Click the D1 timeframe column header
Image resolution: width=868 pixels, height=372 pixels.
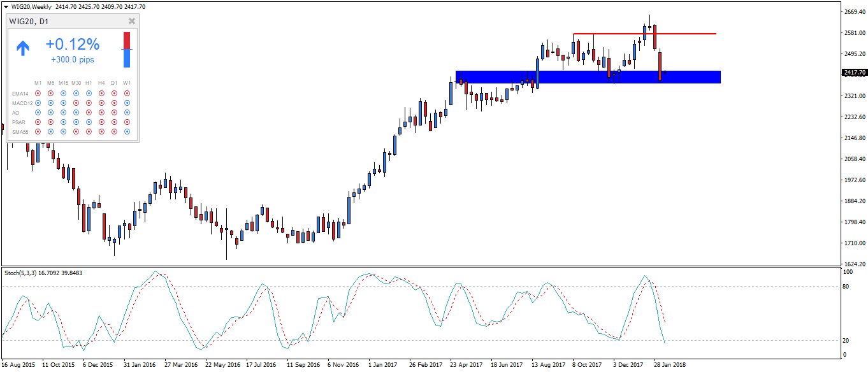114,83
